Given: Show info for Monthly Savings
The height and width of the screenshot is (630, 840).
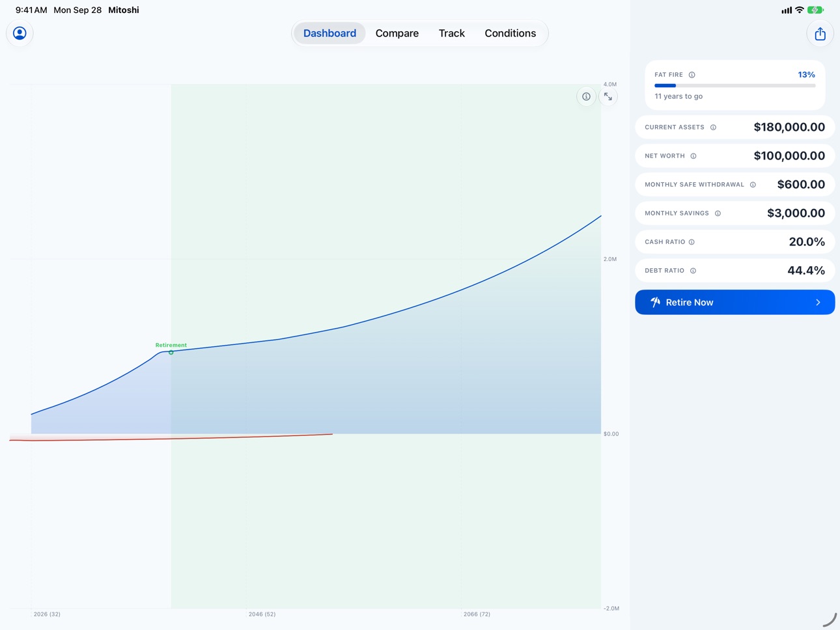Looking at the screenshot, I should click(718, 213).
